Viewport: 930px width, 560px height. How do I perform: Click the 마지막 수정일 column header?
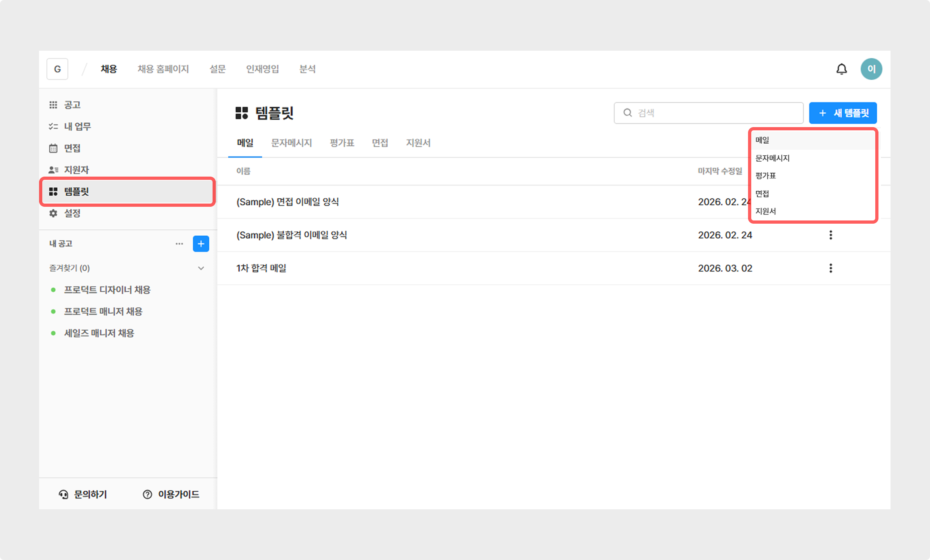pos(720,171)
